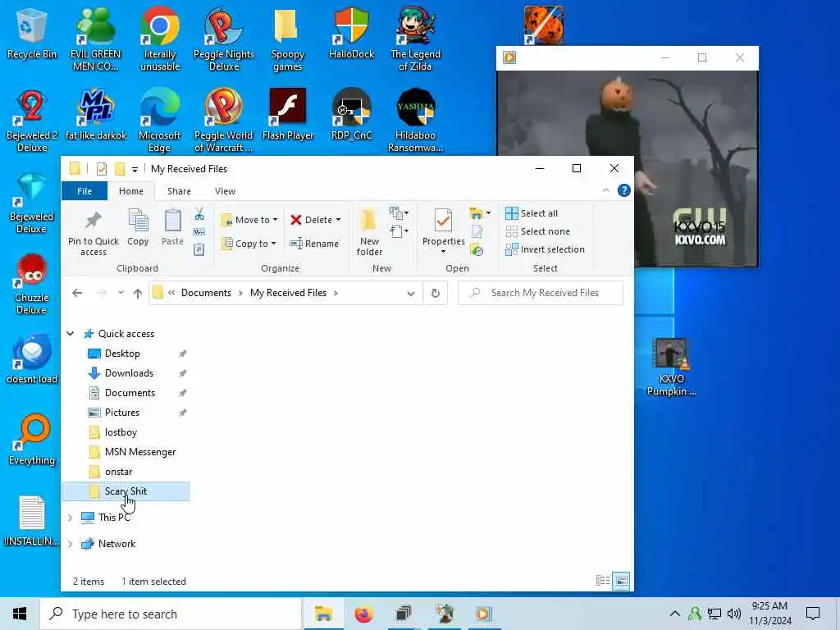Open Bejeweled 2 Deluxe shortcut
Viewport: 840px width, 630px height.
[32, 120]
